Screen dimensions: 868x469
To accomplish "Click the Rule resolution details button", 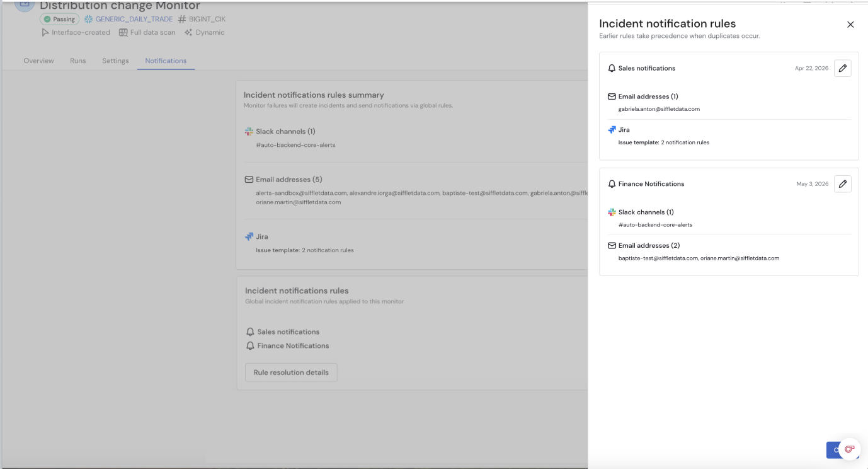I will point(291,373).
